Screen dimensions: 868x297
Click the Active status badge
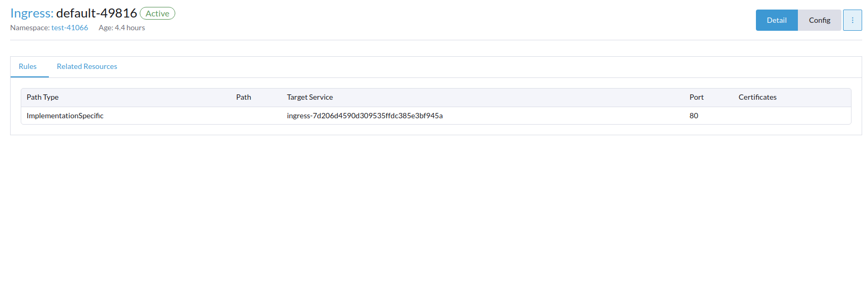[157, 14]
